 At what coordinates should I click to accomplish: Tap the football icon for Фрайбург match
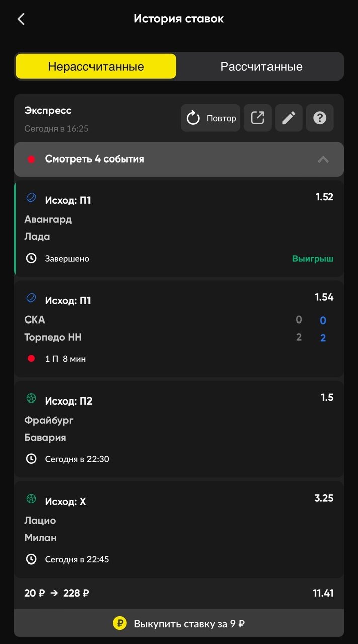[x=31, y=399]
